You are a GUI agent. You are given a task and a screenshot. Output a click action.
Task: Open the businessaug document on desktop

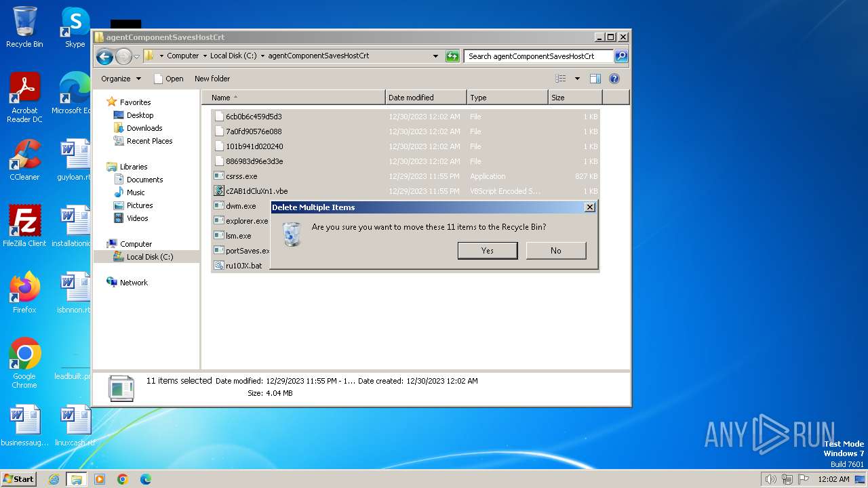pyautogui.click(x=24, y=426)
